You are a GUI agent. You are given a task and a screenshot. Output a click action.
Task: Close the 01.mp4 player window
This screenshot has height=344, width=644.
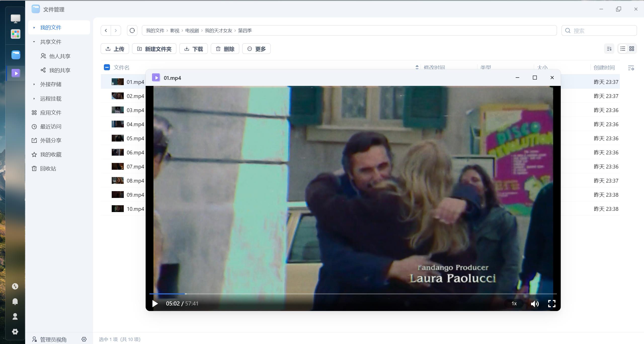click(552, 78)
